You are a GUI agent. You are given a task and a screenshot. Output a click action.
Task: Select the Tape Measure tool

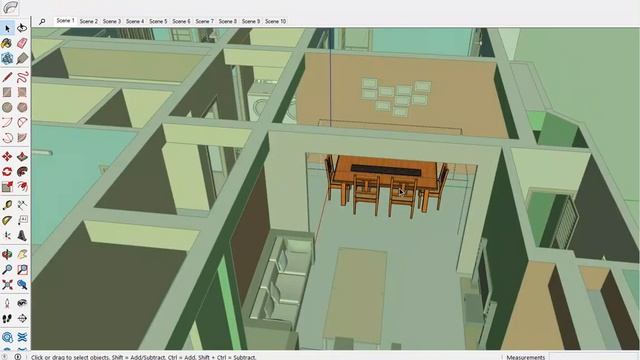(7, 205)
